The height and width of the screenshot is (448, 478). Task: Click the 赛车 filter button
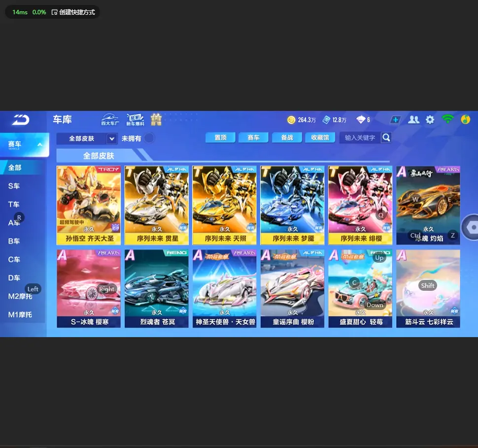click(x=253, y=138)
